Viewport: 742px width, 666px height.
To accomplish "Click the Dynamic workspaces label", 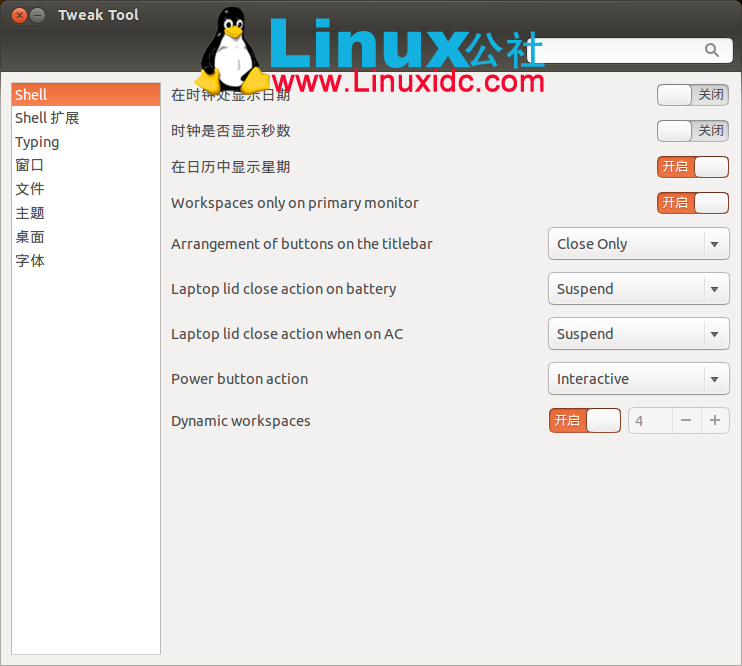I will [x=241, y=421].
